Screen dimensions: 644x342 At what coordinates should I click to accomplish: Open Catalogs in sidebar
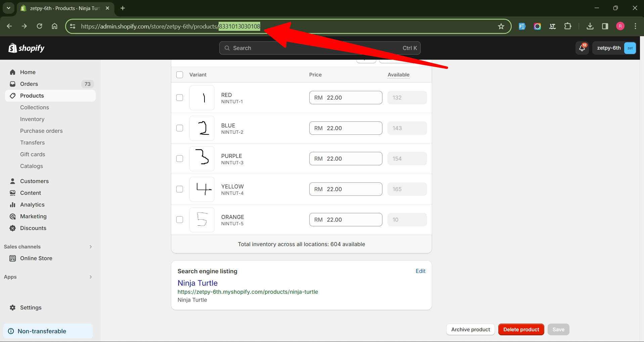pos(32,166)
